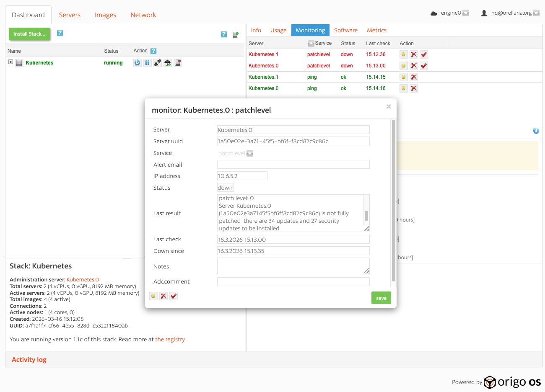Open the registry link
This screenshot has width=545, height=392.
pos(170,339)
